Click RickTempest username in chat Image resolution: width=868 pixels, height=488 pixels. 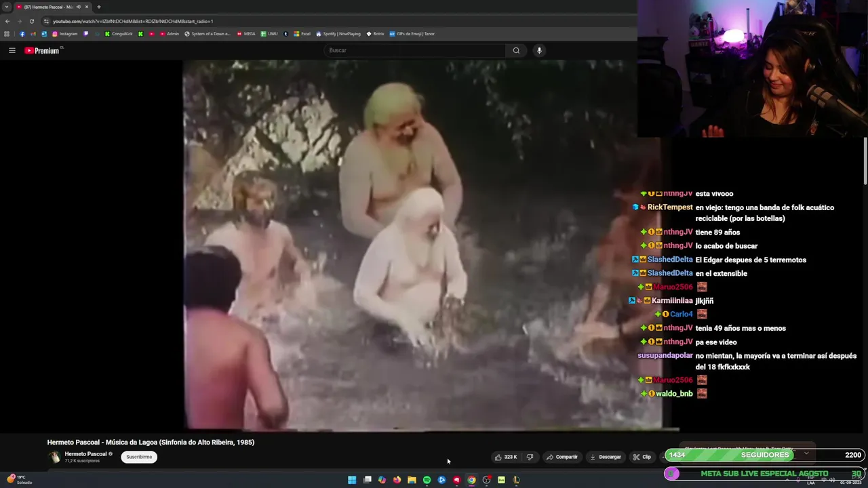670,207
